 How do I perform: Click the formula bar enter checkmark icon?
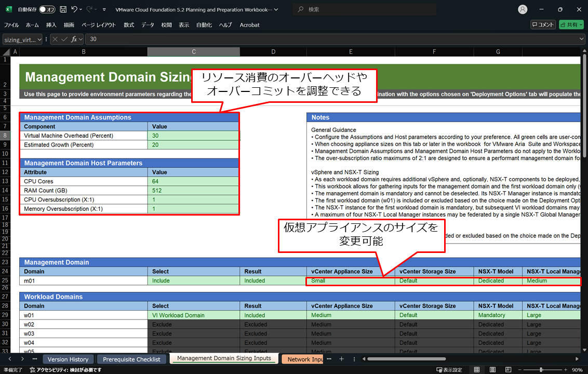[x=64, y=39]
